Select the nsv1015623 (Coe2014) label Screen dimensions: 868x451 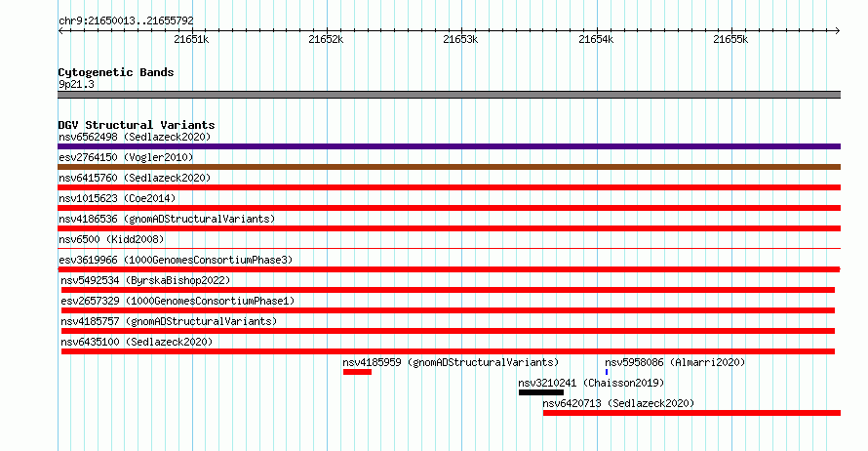pos(117,198)
